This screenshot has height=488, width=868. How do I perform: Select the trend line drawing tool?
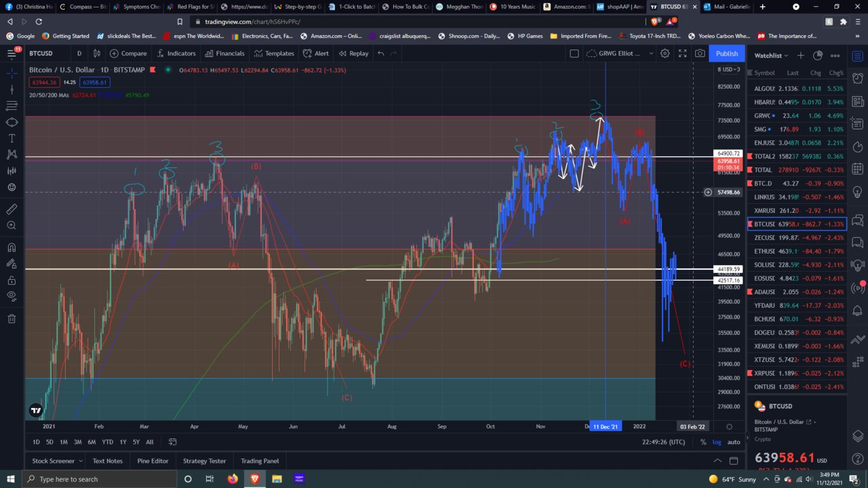pyautogui.click(x=12, y=89)
